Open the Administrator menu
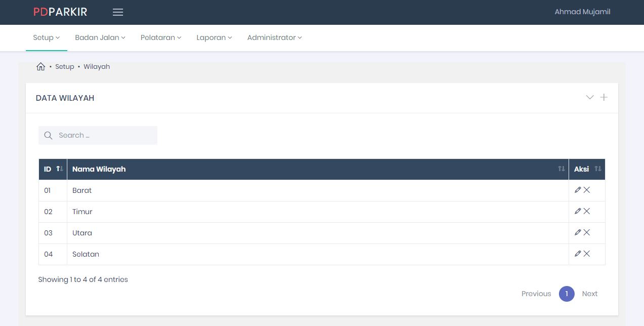This screenshot has height=326, width=644. 274,37
